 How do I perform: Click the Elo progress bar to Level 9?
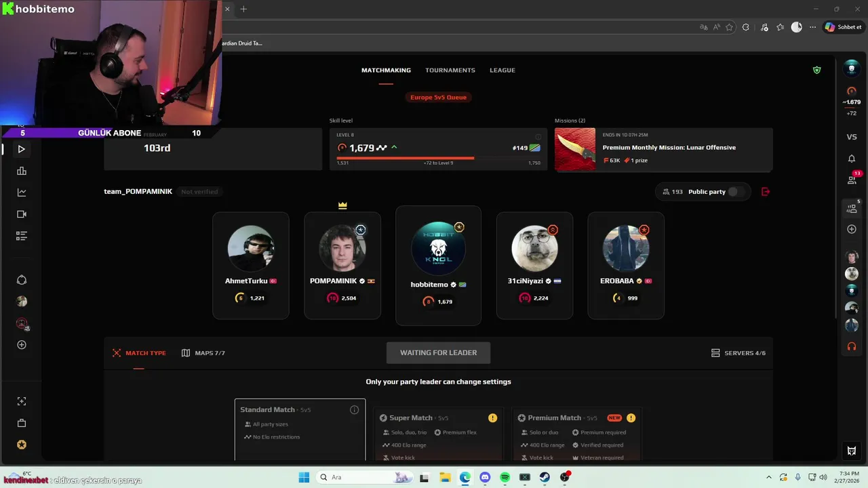point(438,158)
